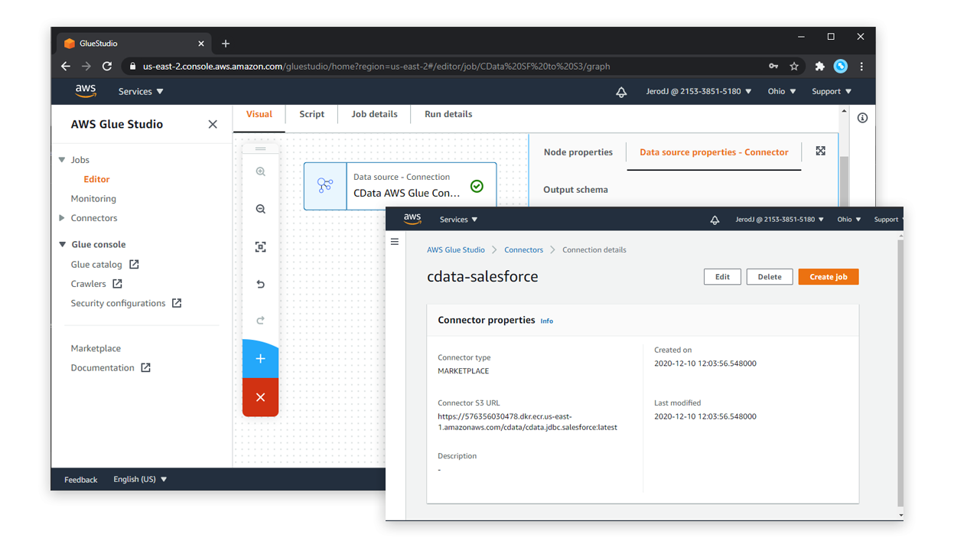The image size is (980, 551).
Task: Add a new node with plus button
Action: (260, 359)
